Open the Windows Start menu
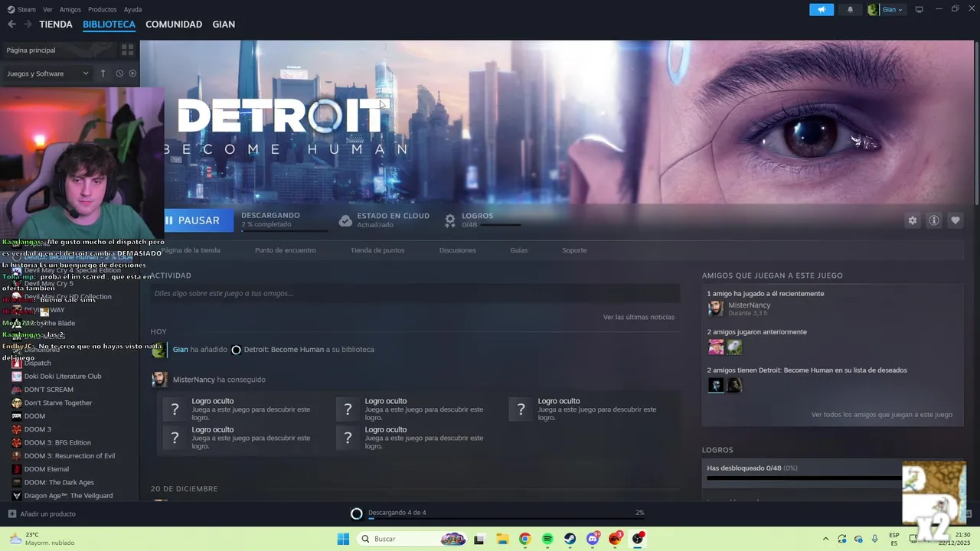Viewport: 980px width, 551px height. click(x=343, y=539)
